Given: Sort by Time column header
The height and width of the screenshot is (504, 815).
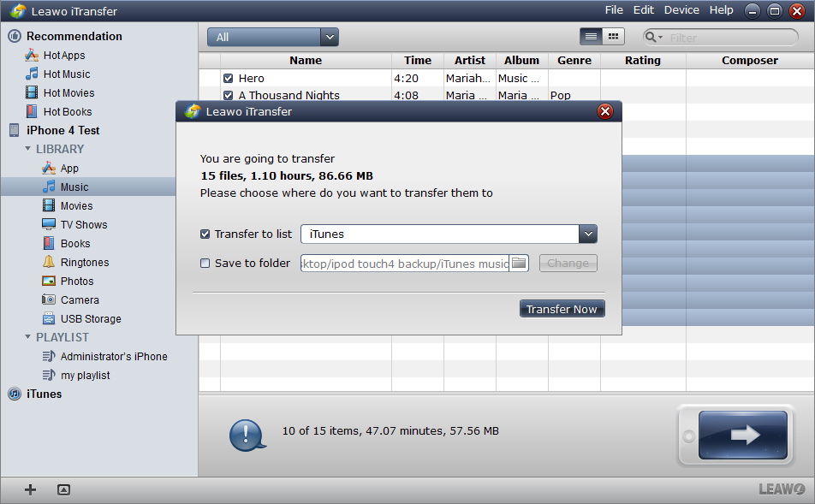Looking at the screenshot, I should (x=418, y=60).
